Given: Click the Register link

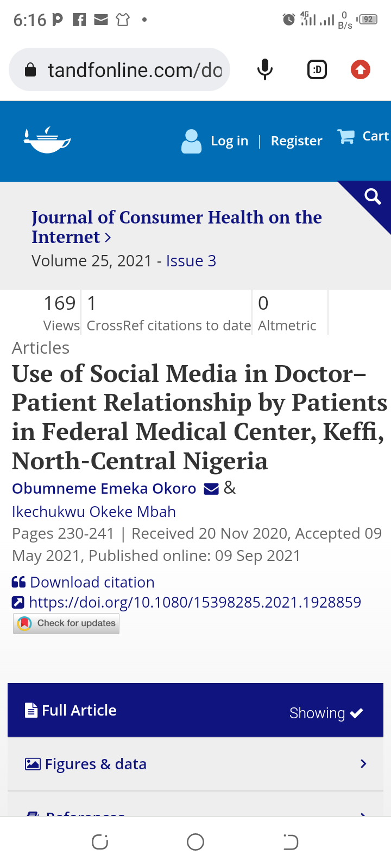Looking at the screenshot, I should pyautogui.click(x=296, y=141).
